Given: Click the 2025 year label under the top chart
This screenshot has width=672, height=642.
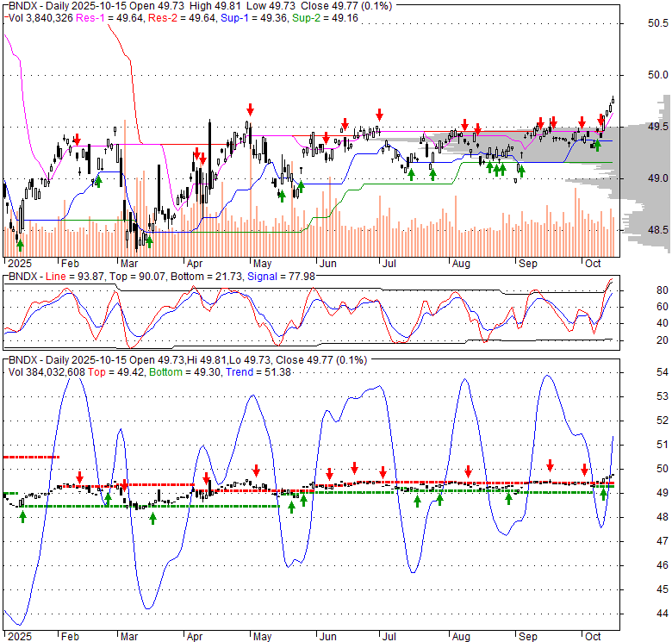Looking at the screenshot, I should [20, 264].
